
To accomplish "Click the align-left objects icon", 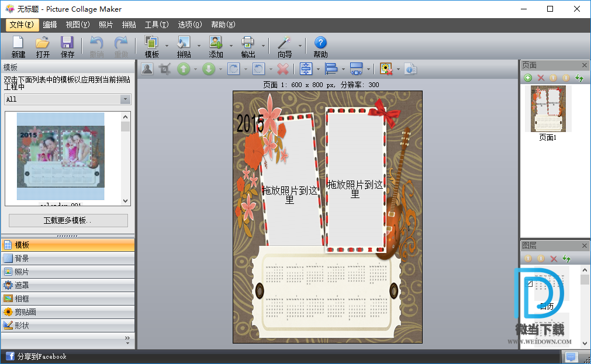I will point(331,69).
